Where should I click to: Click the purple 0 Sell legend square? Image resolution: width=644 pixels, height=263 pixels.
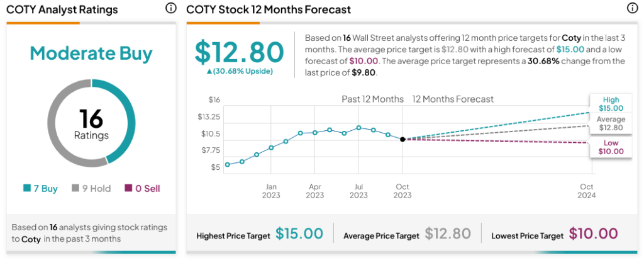128,188
